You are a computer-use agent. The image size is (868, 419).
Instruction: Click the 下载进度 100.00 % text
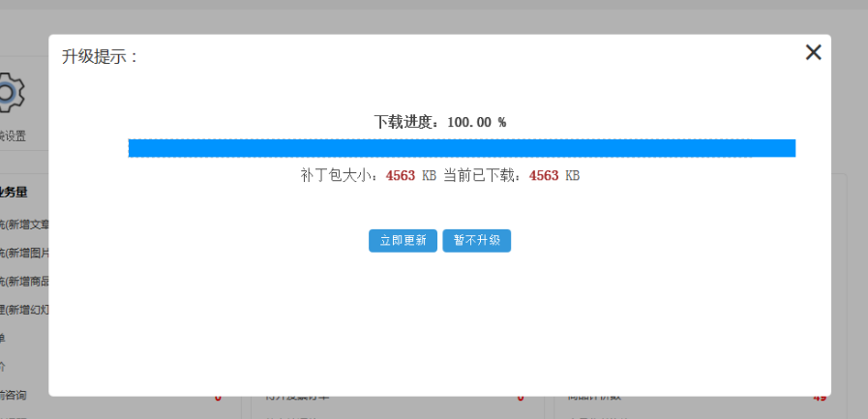point(440,122)
